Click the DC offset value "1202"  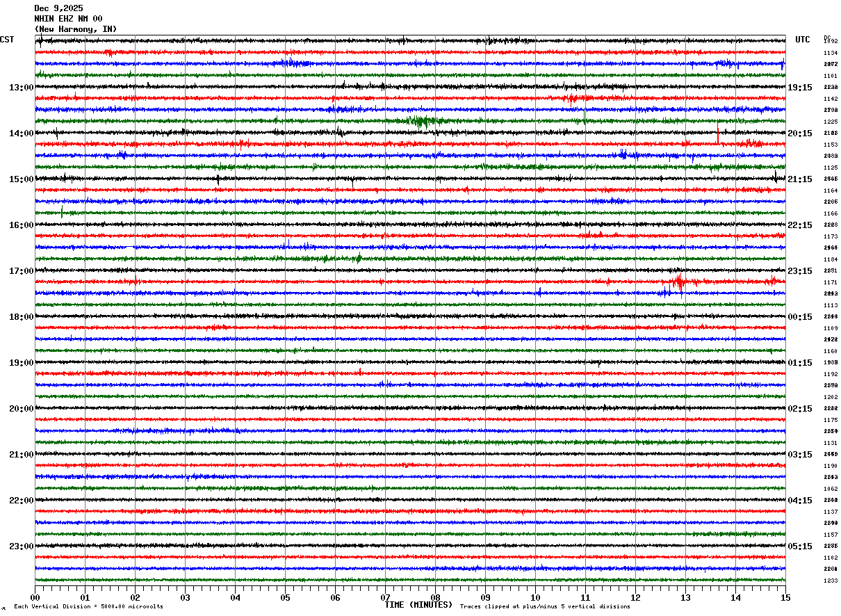831,397
